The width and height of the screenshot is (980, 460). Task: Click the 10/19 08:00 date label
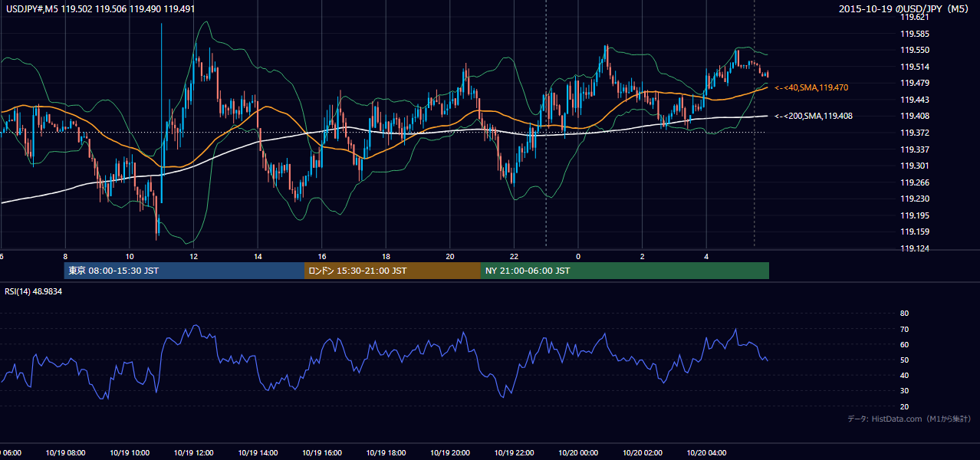65,453
